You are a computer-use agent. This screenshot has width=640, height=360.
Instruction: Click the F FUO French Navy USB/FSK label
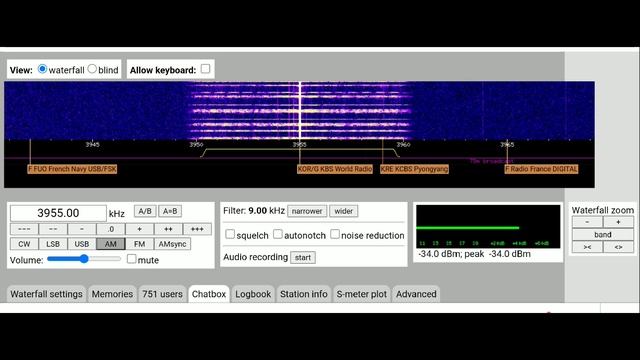coord(72,169)
